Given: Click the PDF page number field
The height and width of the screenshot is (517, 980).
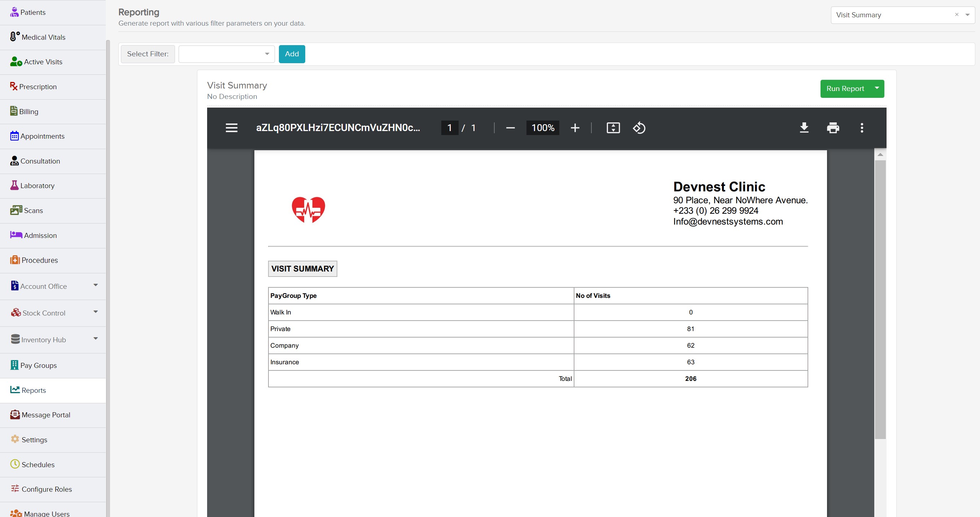Looking at the screenshot, I should [450, 128].
